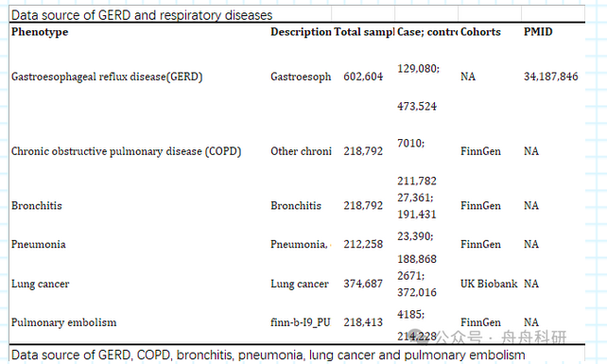This screenshot has height=364, width=607.
Task: Click the Bronchitis phenotype cell
Action: click(37, 205)
